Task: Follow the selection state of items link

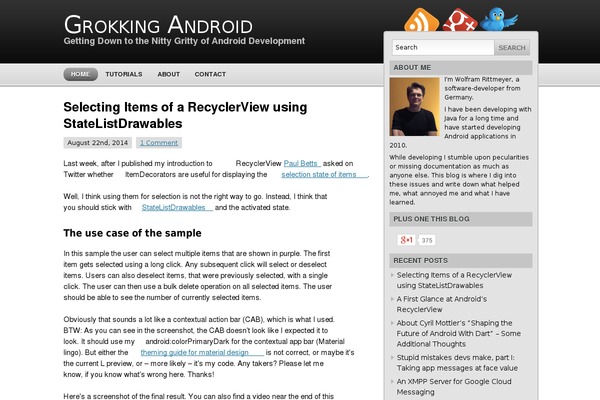Action: coord(324,175)
